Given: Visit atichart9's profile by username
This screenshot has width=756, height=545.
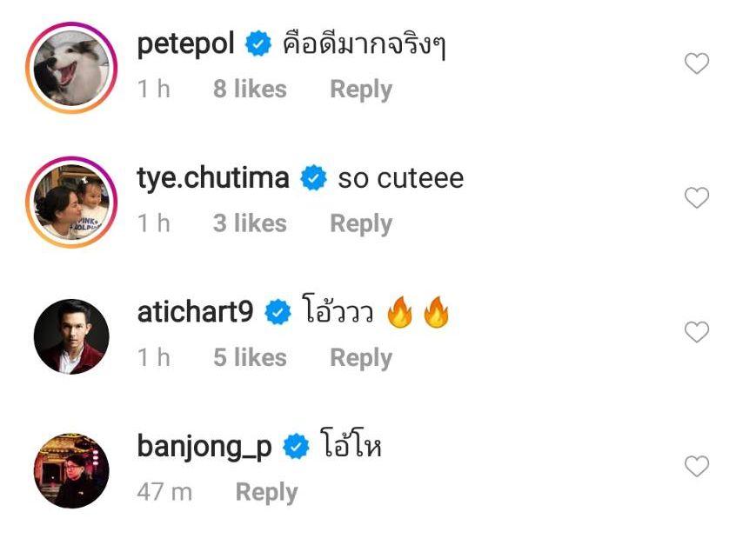Looking at the screenshot, I should 195,312.
